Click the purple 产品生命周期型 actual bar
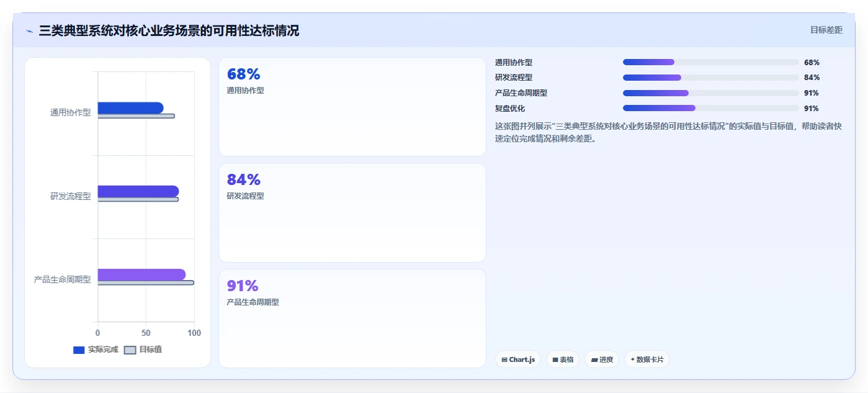 coord(141,274)
